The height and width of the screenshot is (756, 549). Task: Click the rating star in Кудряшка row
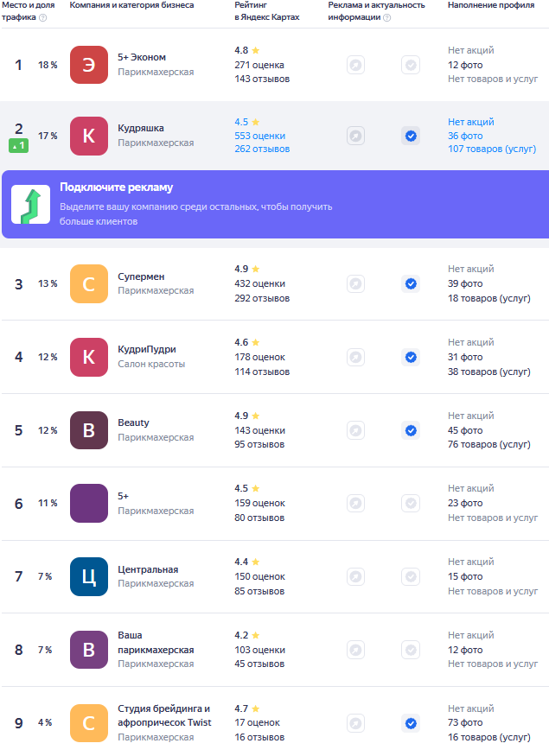tap(256, 122)
